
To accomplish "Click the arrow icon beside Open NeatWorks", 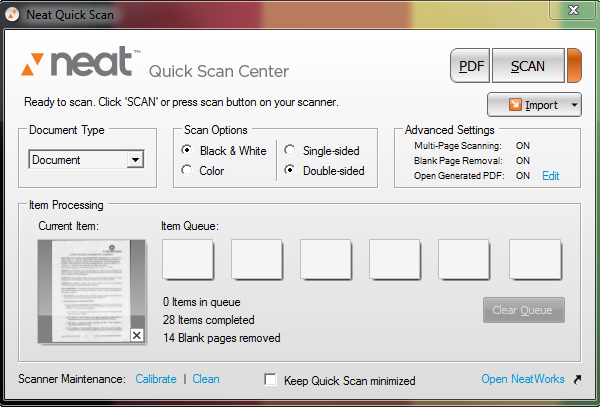I will click(577, 379).
